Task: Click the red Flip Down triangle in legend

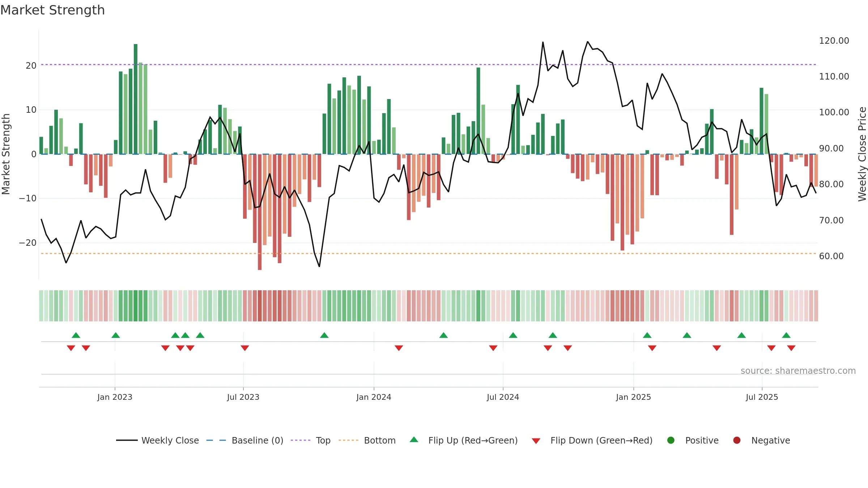Action: 536,441
